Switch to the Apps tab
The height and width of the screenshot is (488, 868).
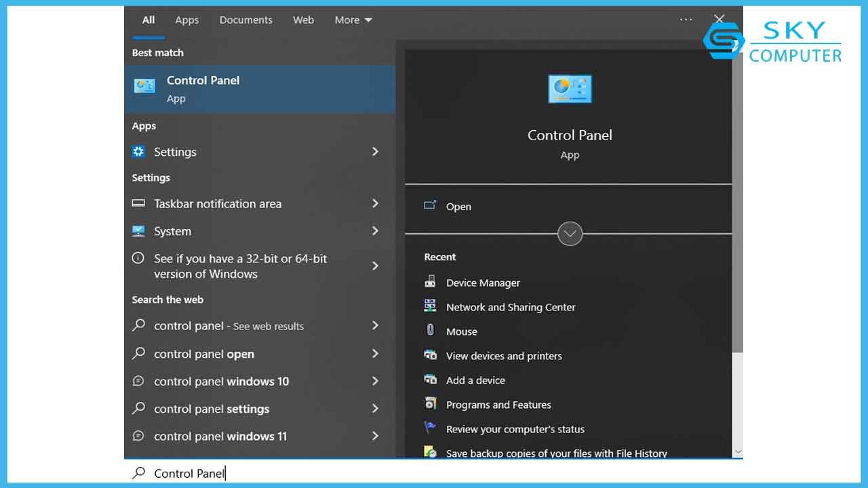pos(187,20)
